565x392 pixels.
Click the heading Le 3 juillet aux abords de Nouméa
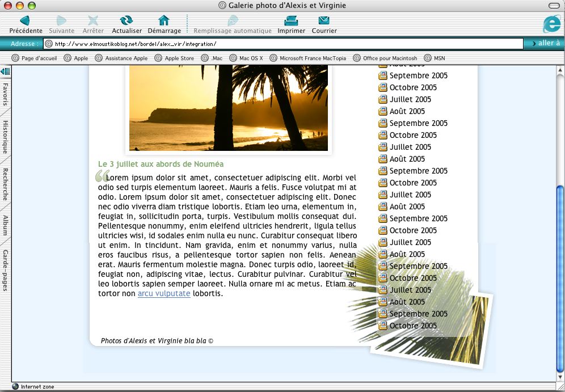tap(161, 164)
